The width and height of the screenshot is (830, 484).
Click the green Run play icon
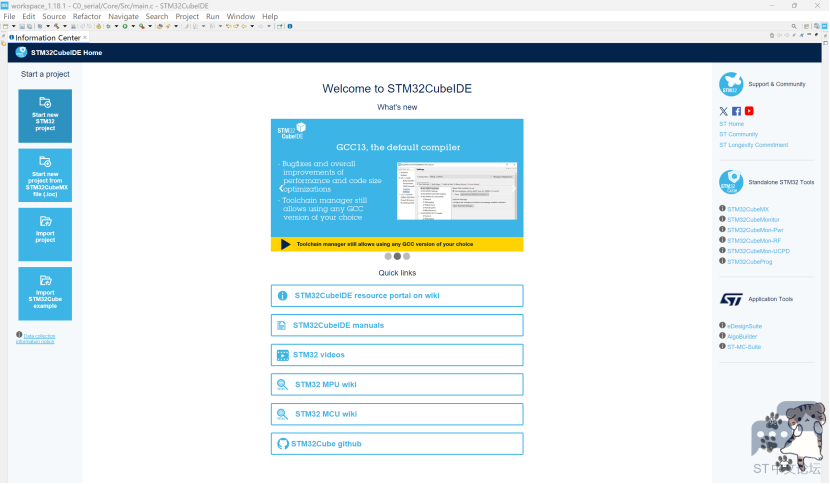point(125,26)
